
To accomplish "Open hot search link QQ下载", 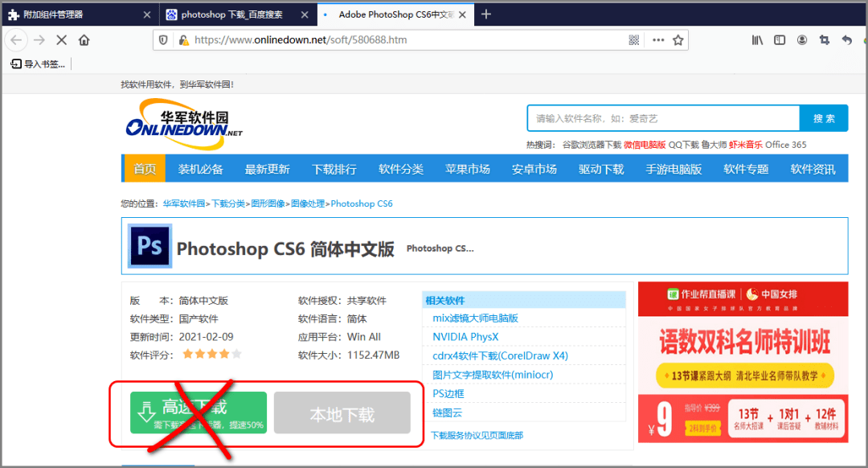I will tap(684, 145).
